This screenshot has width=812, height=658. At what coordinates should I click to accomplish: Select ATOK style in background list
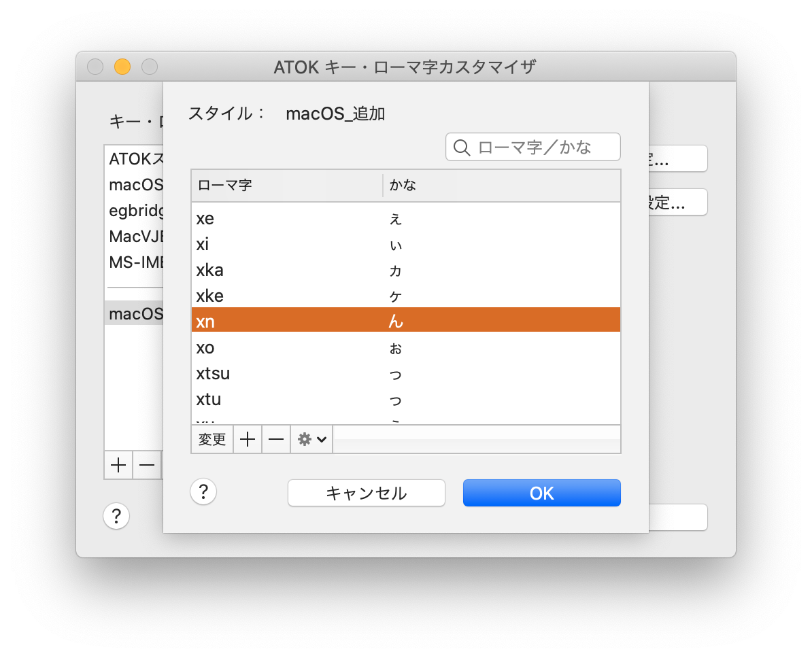click(x=134, y=159)
